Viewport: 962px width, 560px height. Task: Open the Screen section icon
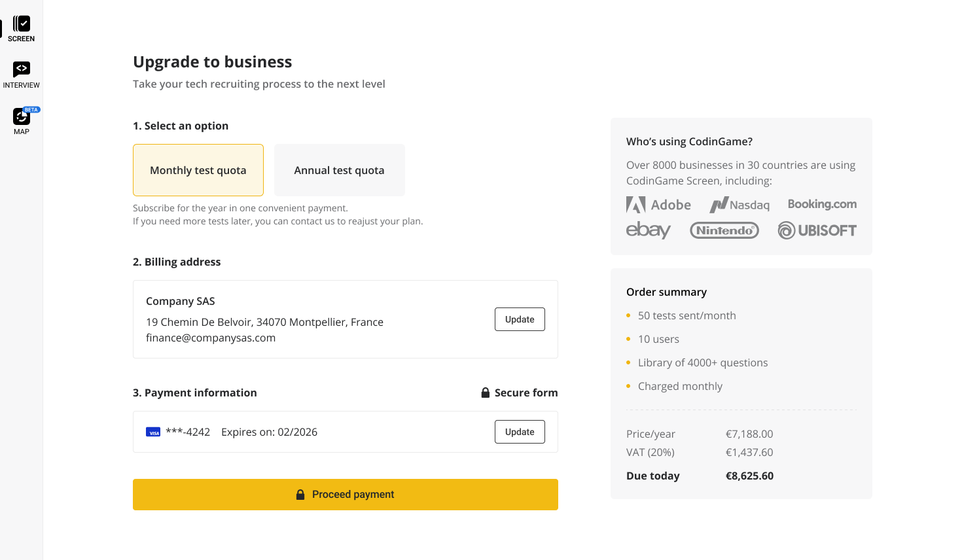(22, 24)
